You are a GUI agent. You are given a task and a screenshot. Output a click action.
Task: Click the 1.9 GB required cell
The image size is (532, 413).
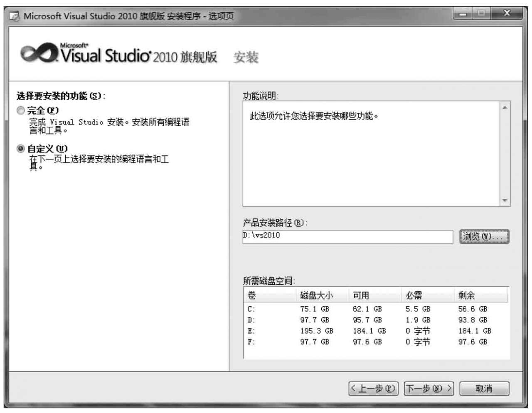pyautogui.click(x=418, y=320)
